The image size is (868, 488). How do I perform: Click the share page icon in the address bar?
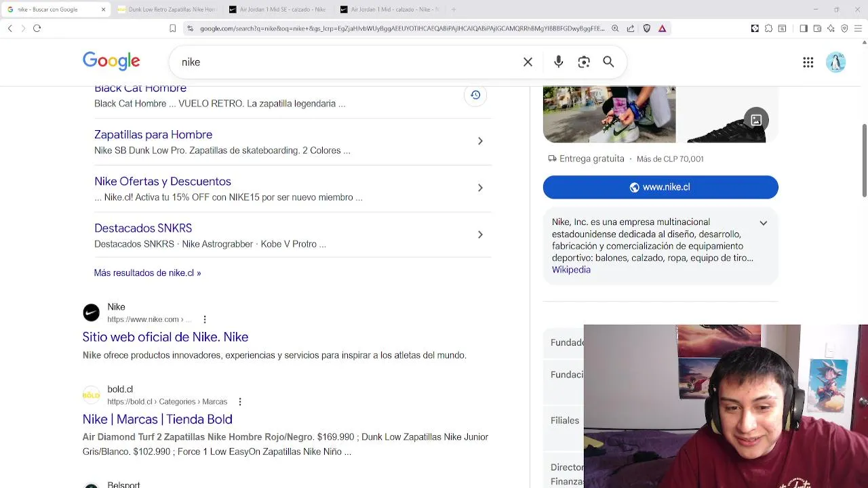pos(631,28)
